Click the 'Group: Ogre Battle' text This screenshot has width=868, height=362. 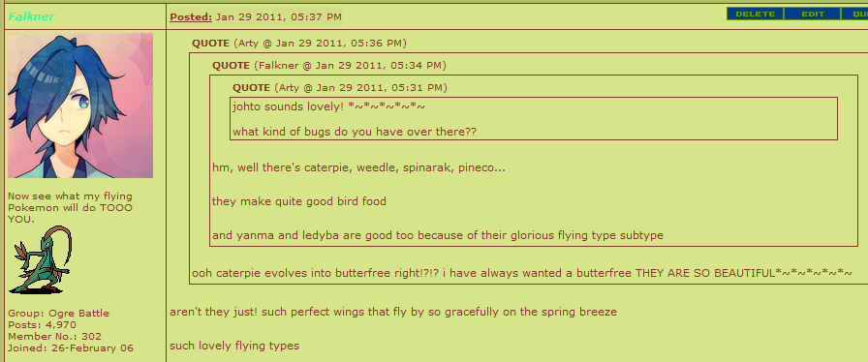pos(59,314)
